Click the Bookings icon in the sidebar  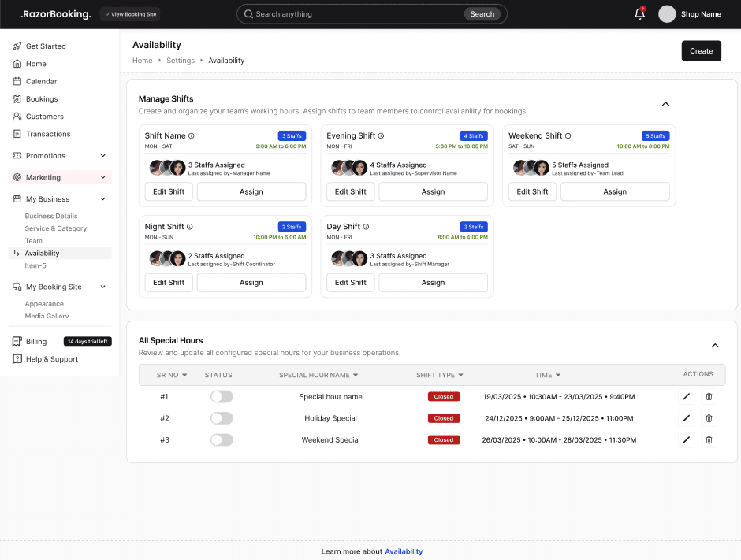pyautogui.click(x=17, y=98)
